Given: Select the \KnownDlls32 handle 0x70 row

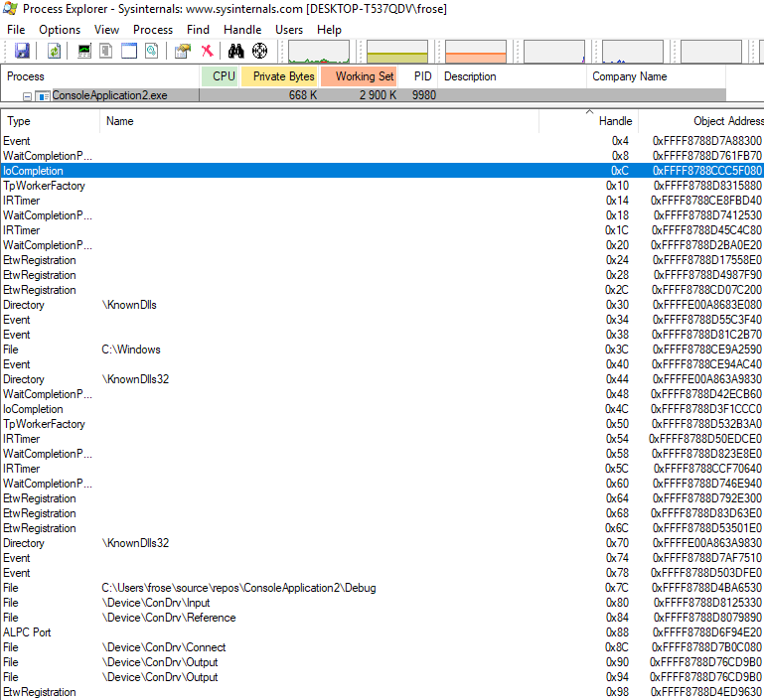Looking at the screenshot, I should pyautogui.click(x=382, y=543).
